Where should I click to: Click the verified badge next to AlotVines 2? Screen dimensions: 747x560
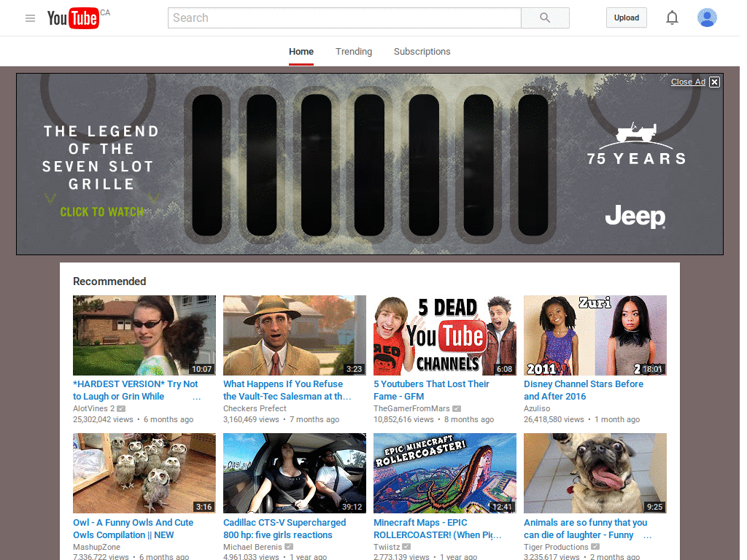coord(121,408)
